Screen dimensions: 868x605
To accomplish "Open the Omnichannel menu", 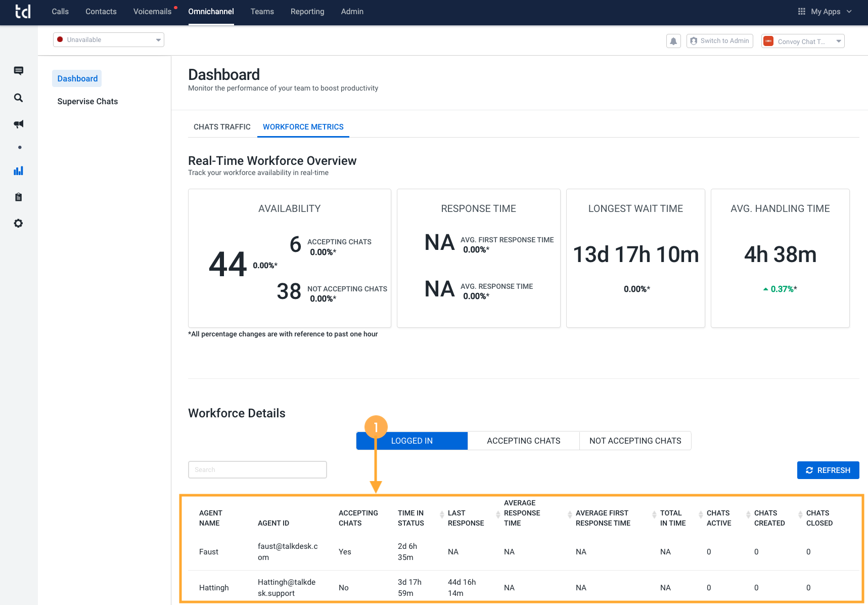I will (x=211, y=12).
